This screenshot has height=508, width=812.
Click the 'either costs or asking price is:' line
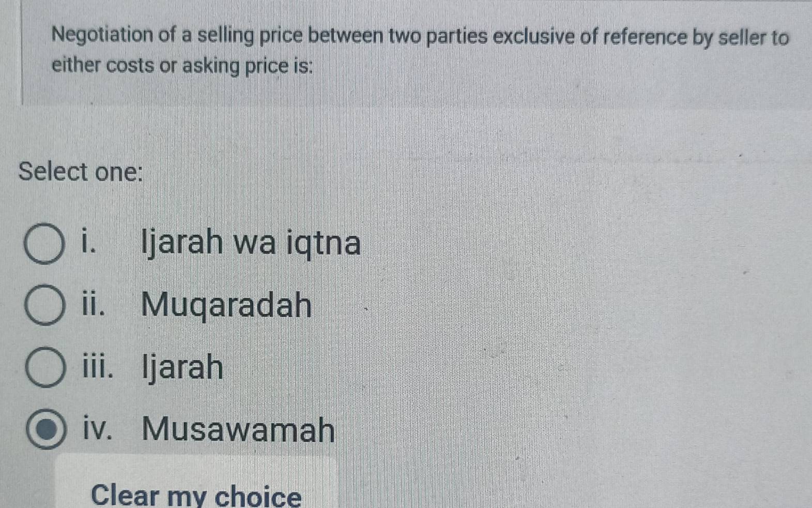click(x=182, y=66)
